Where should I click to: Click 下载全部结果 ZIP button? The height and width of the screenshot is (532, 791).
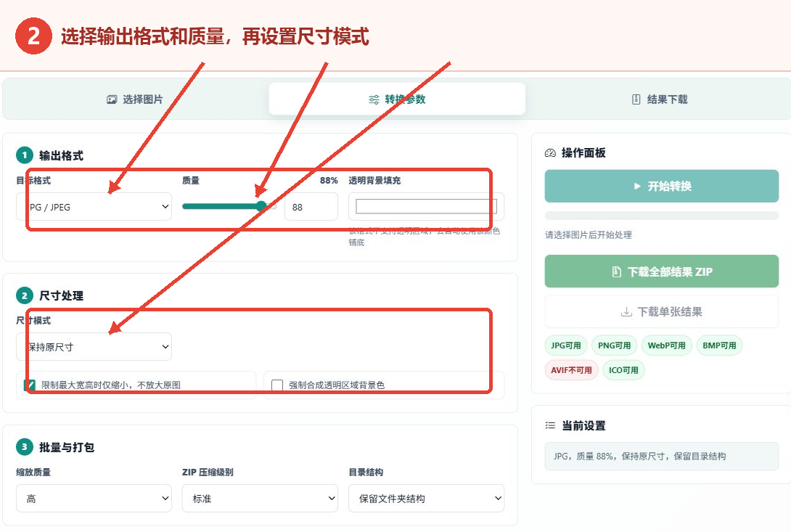pos(661,271)
